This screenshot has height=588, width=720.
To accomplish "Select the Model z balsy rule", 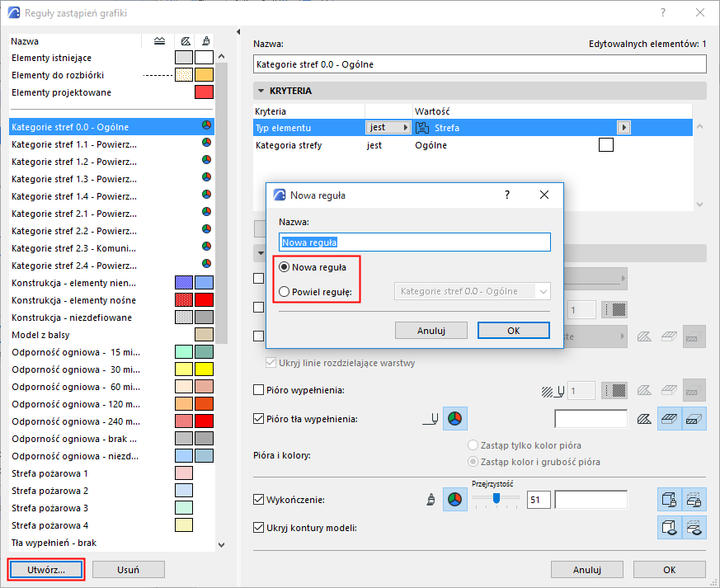I will point(111,335).
